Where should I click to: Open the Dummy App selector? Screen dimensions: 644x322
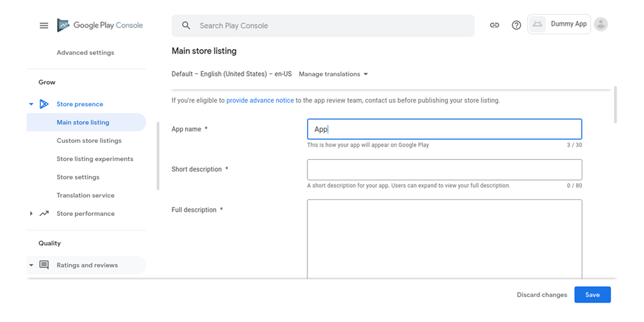pyautogui.click(x=559, y=24)
